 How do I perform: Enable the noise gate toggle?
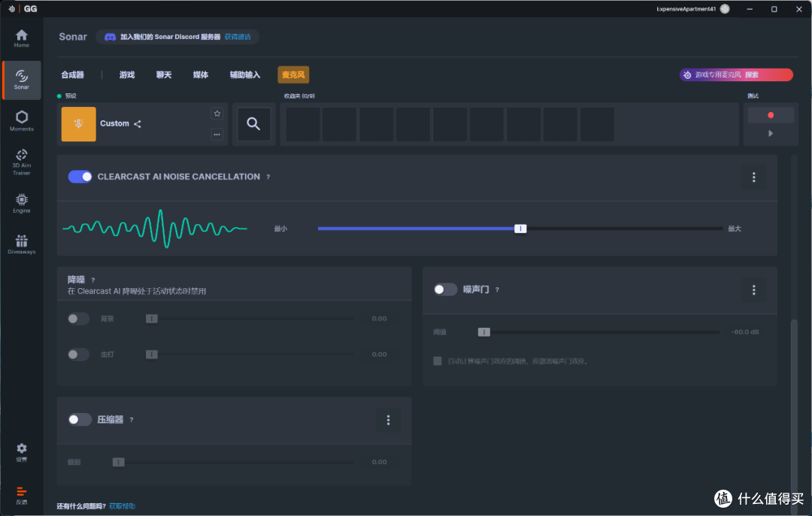coord(445,289)
